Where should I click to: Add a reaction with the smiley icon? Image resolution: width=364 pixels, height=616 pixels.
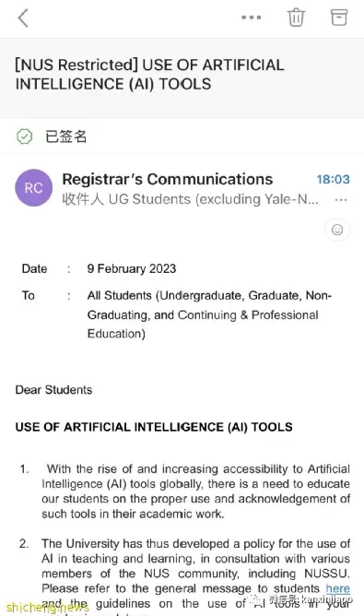[x=337, y=230]
